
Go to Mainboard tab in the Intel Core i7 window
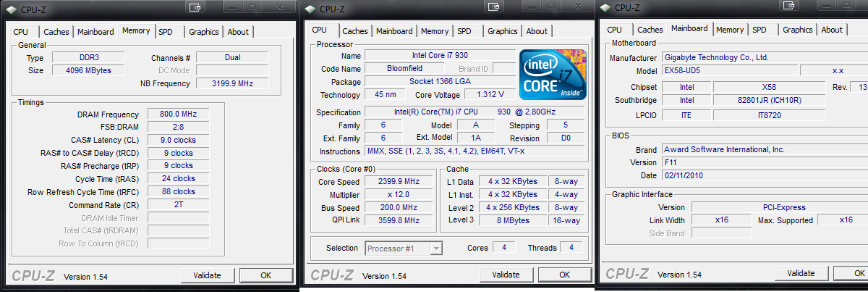[x=394, y=31]
